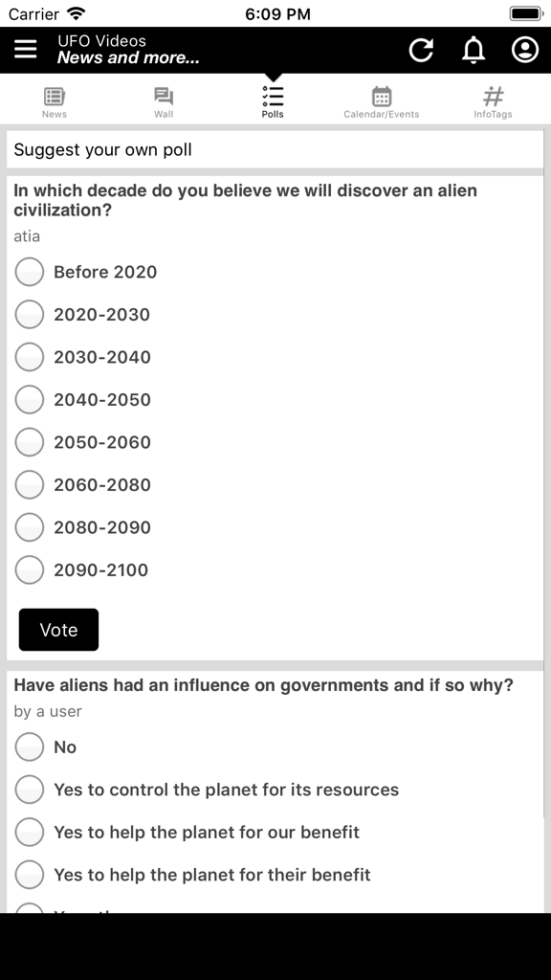The height and width of the screenshot is (980, 551).
Task: Open the user account profile icon
Action: tap(524, 50)
